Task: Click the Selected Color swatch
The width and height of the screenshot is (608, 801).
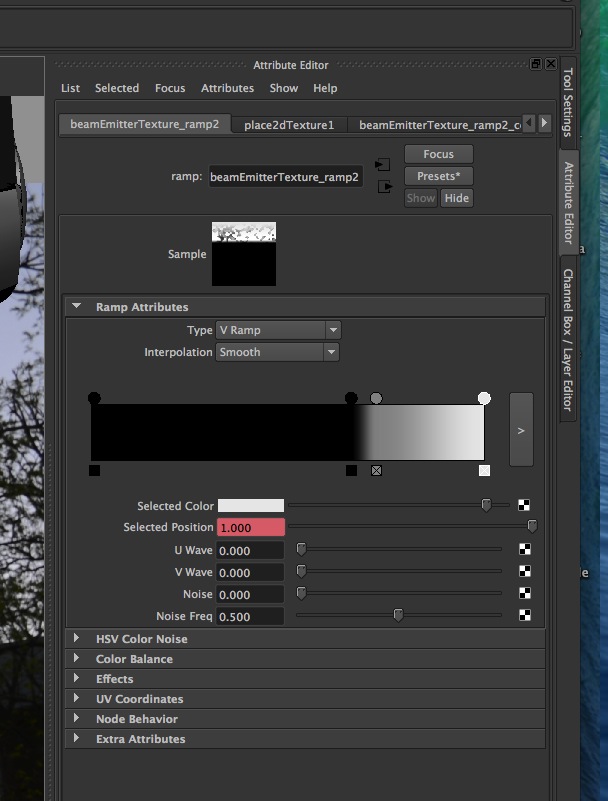Action: click(x=251, y=506)
